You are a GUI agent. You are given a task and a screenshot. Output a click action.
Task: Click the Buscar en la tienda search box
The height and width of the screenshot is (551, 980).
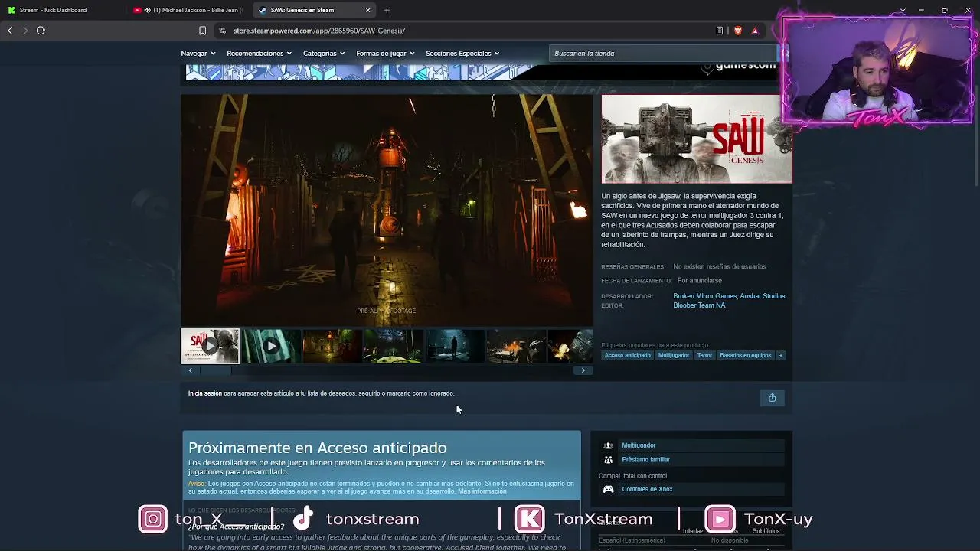[x=663, y=54]
